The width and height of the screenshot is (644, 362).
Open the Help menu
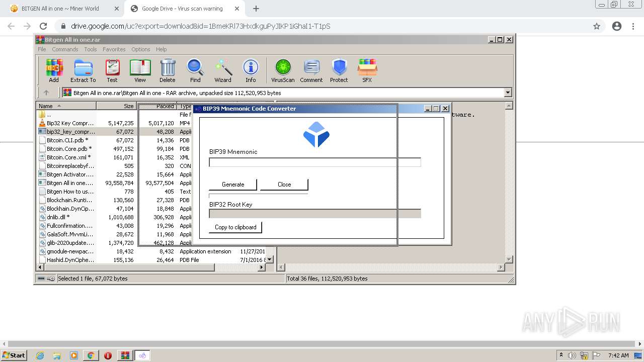point(161,49)
